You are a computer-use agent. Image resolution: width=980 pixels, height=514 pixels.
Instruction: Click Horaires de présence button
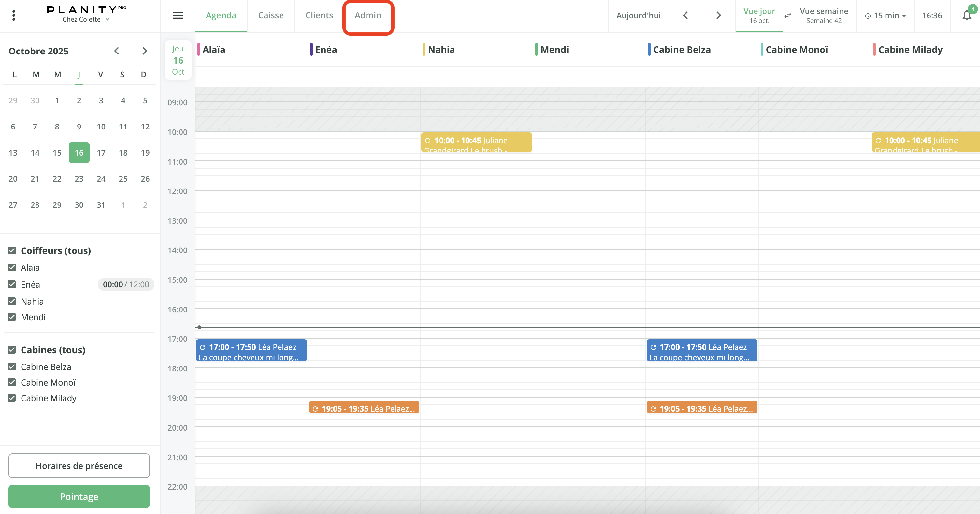79,465
